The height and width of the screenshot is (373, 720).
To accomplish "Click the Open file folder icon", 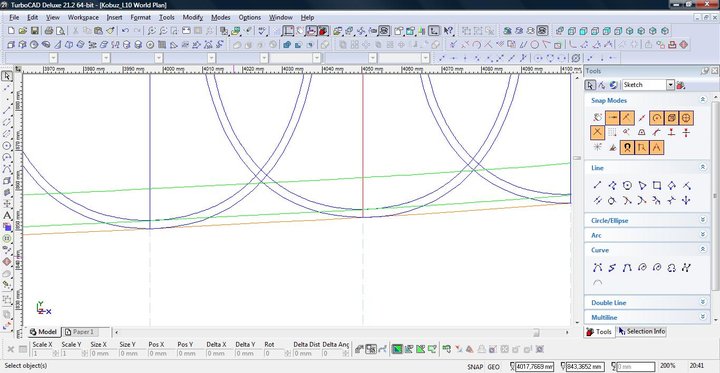I will [23, 31].
